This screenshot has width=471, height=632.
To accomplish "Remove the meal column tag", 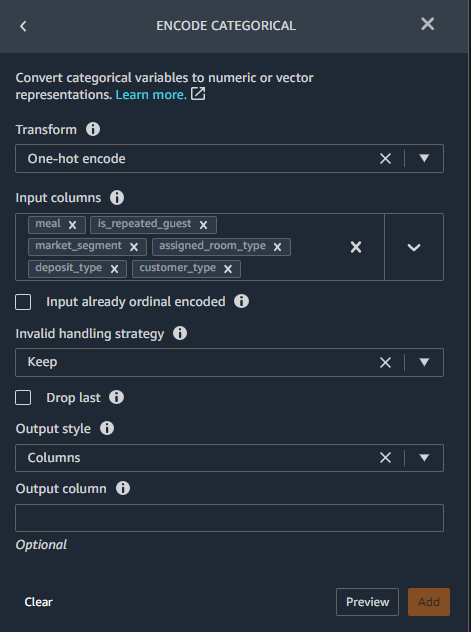I will coord(73,225).
